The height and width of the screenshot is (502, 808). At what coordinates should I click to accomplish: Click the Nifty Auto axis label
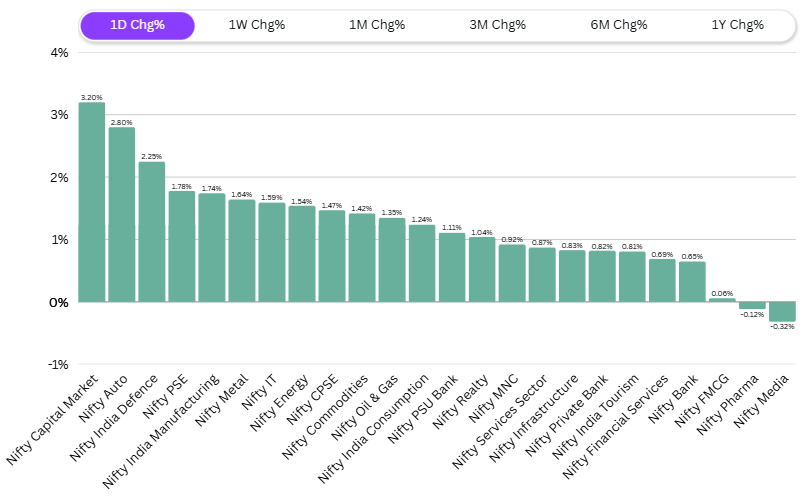point(103,399)
